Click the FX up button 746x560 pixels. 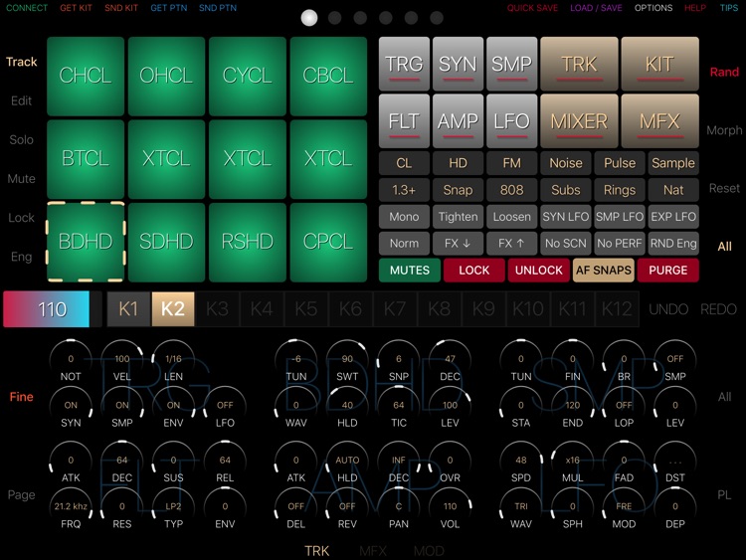[511, 243]
